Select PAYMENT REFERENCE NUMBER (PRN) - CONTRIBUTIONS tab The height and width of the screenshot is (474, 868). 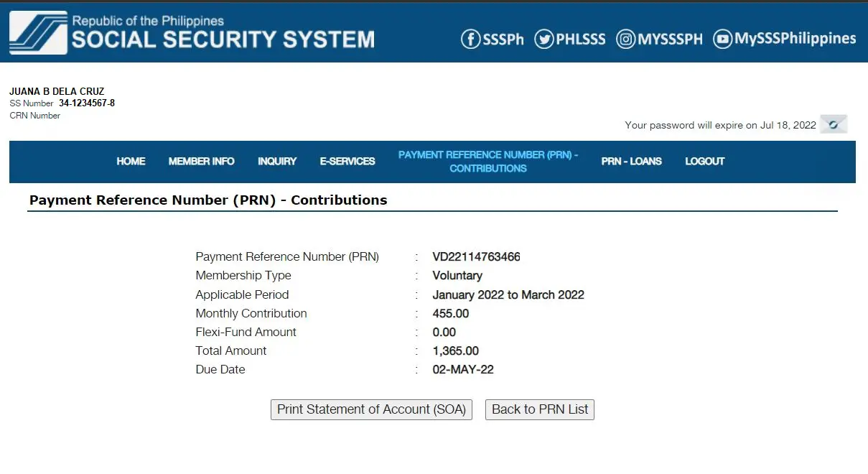click(488, 162)
